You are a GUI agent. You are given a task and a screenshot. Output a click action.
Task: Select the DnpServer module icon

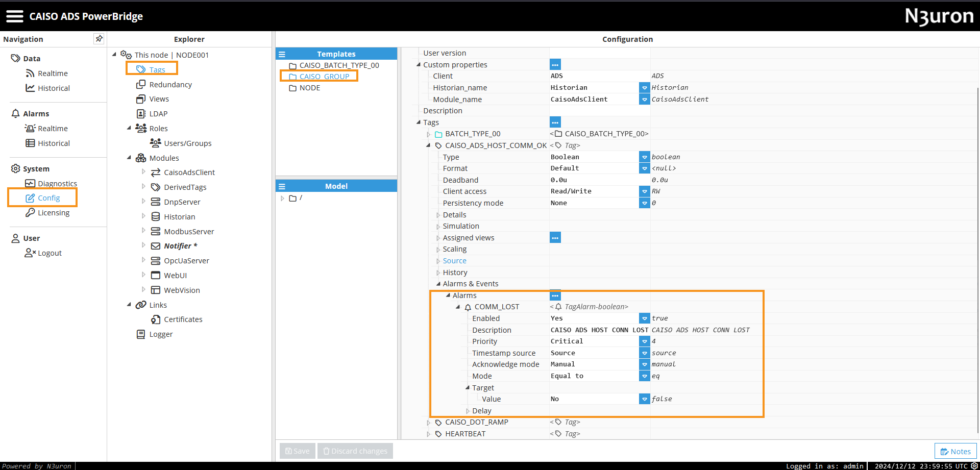pos(156,202)
